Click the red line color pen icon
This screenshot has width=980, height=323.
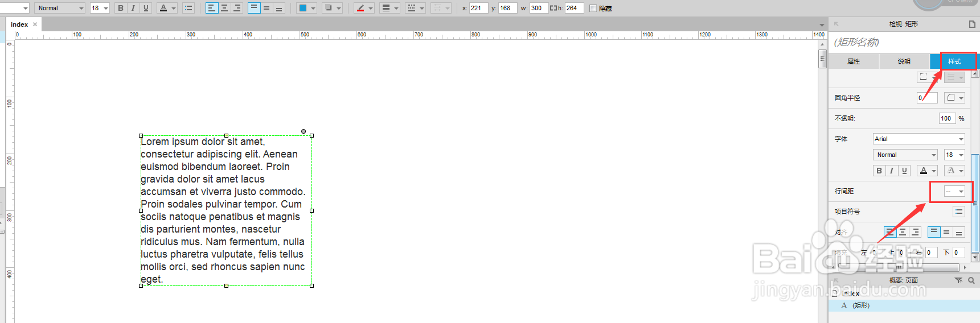click(360, 8)
